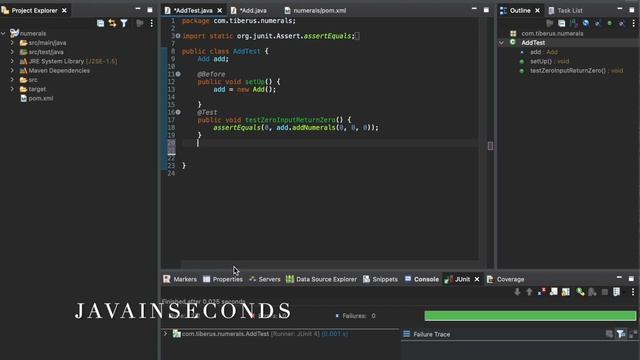This screenshot has width=640, height=360.
Task: Close the JUnit view tab
Action: (477, 279)
